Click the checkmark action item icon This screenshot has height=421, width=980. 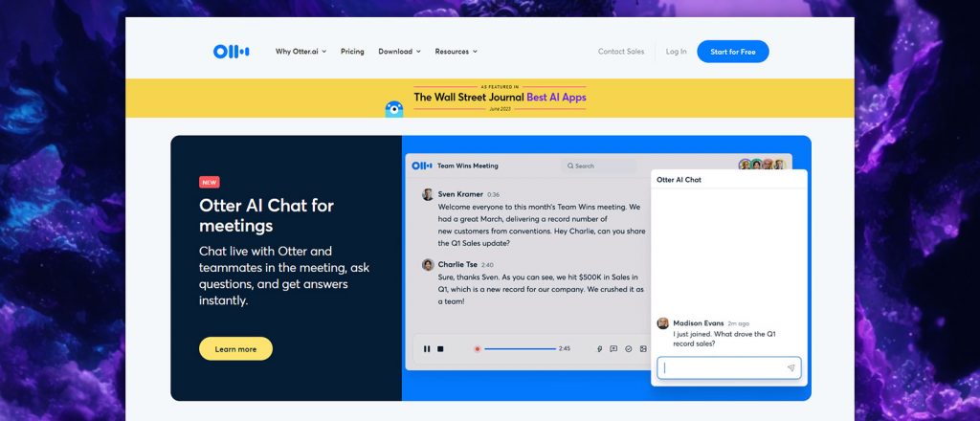coord(629,349)
